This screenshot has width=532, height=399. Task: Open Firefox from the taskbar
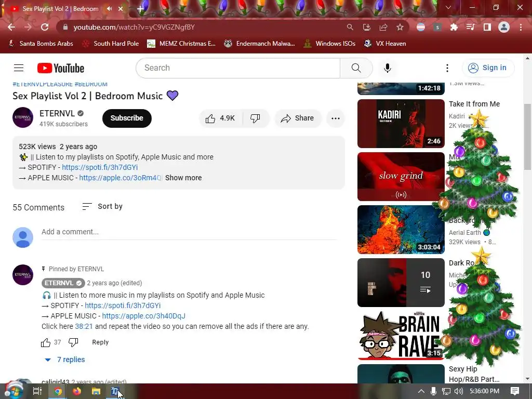(77, 391)
